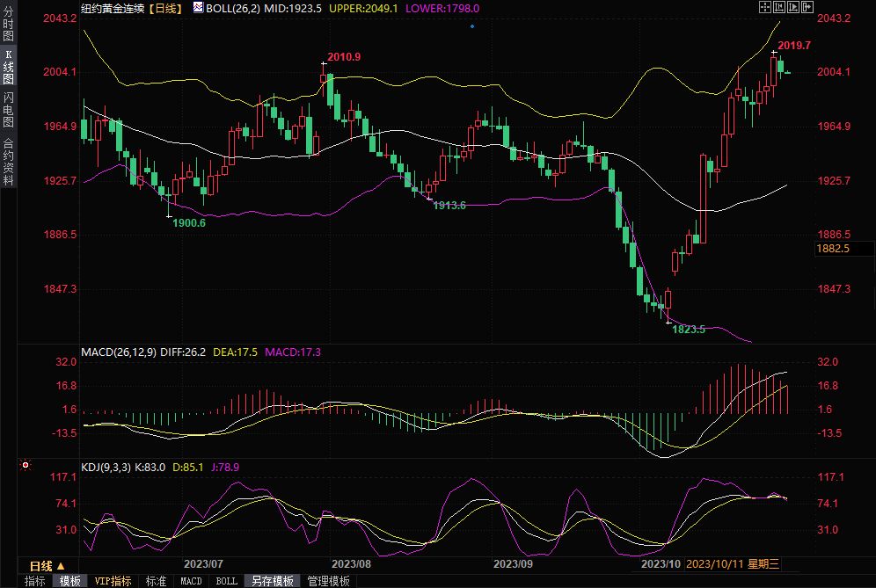Viewport: 876px width, 588px height.
Task: Apply the MACD template in bottom bar
Action: (191, 581)
